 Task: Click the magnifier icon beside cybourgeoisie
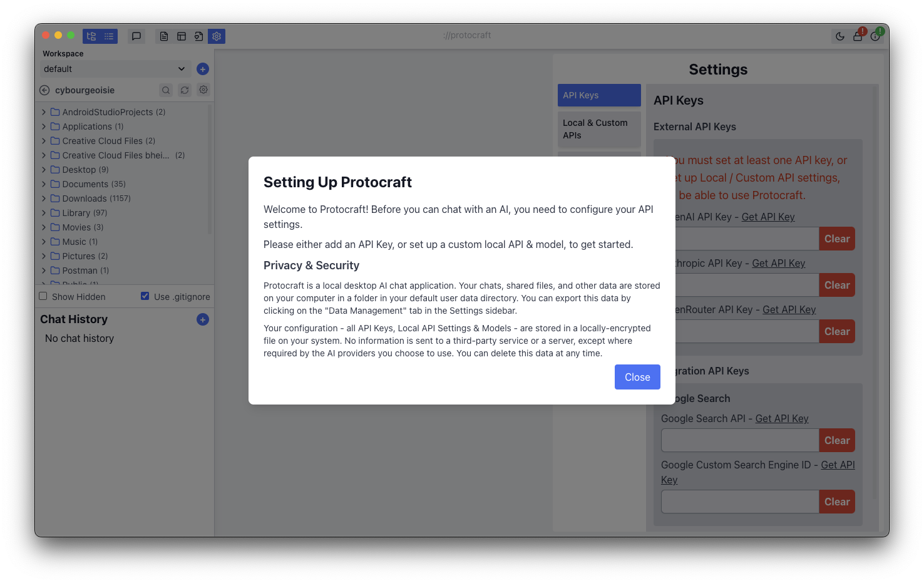(x=166, y=90)
